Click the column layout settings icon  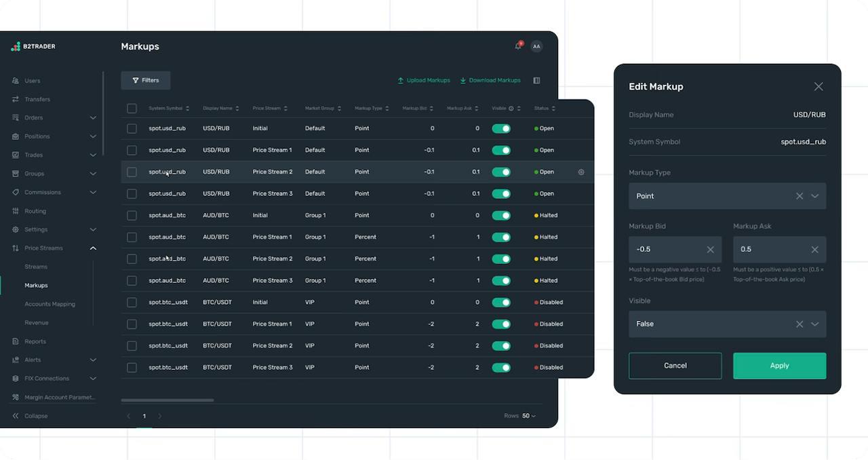tap(536, 80)
